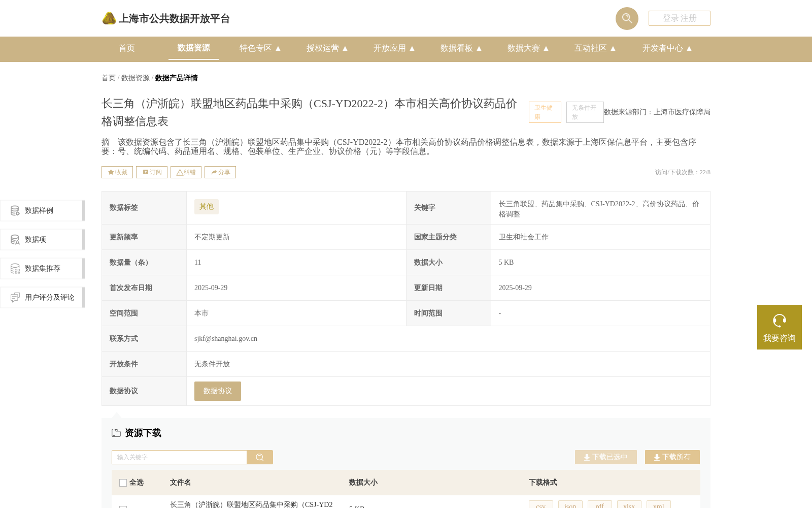Click the 5 KB data size value
Screen dimensions: 812x508
506,263
